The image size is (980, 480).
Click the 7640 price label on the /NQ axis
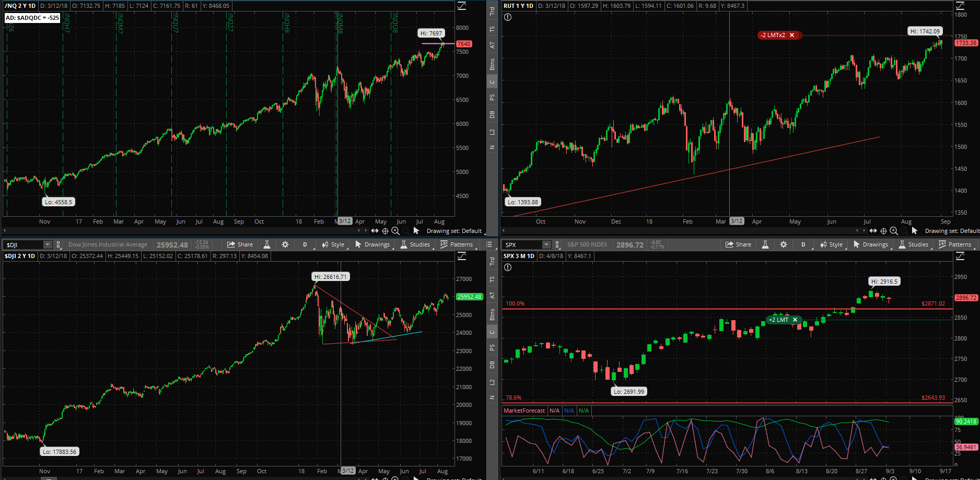click(x=464, y=44)
